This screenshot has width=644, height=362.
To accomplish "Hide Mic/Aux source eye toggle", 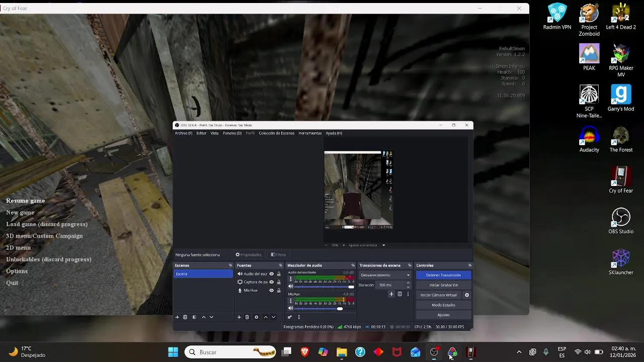I will click(272, 290).
